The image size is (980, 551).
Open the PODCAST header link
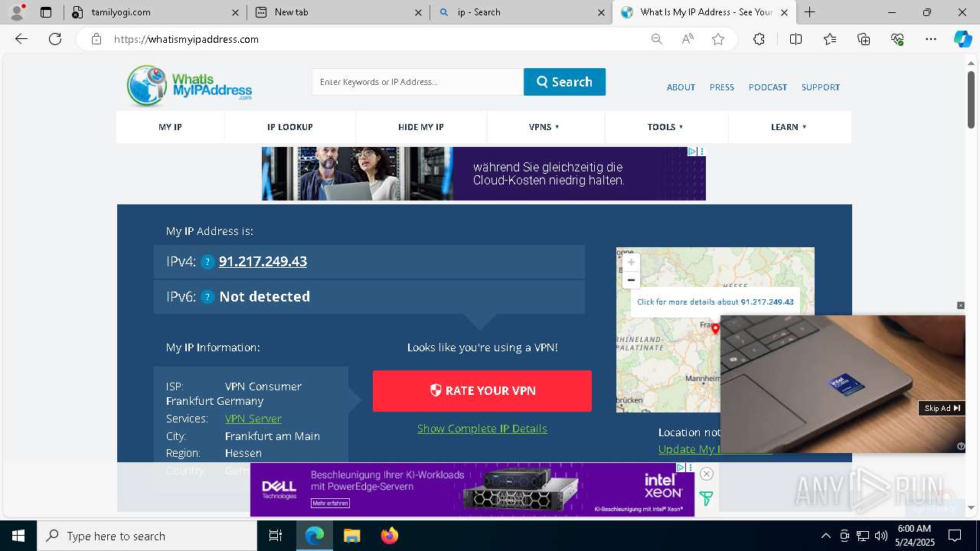pyautogui.click(x=768, y=87)
